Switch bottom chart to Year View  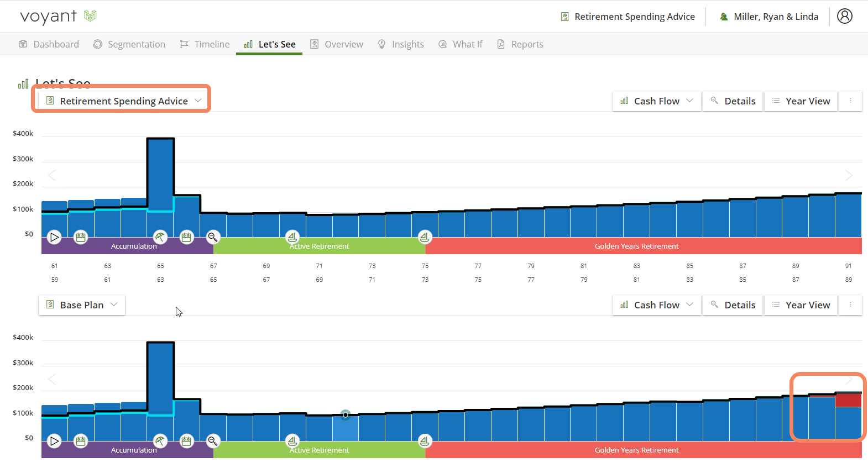[801, 305]
